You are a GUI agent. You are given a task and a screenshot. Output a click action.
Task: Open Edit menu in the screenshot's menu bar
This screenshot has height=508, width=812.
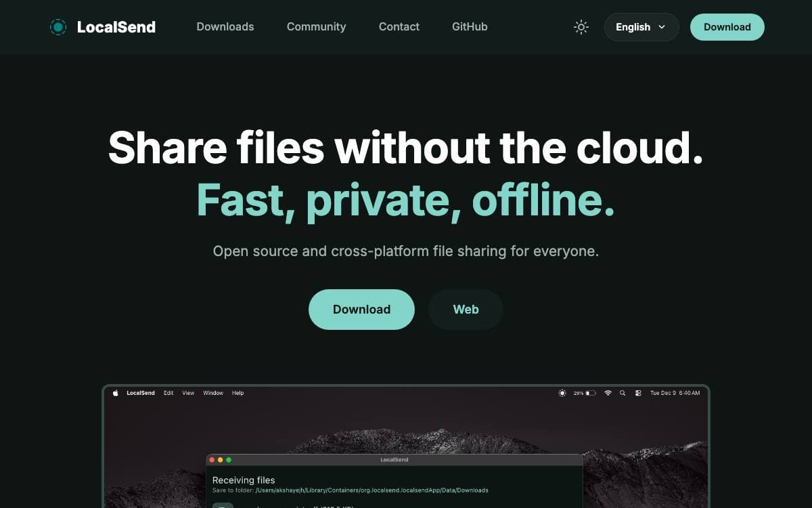[x=168, y=393]
